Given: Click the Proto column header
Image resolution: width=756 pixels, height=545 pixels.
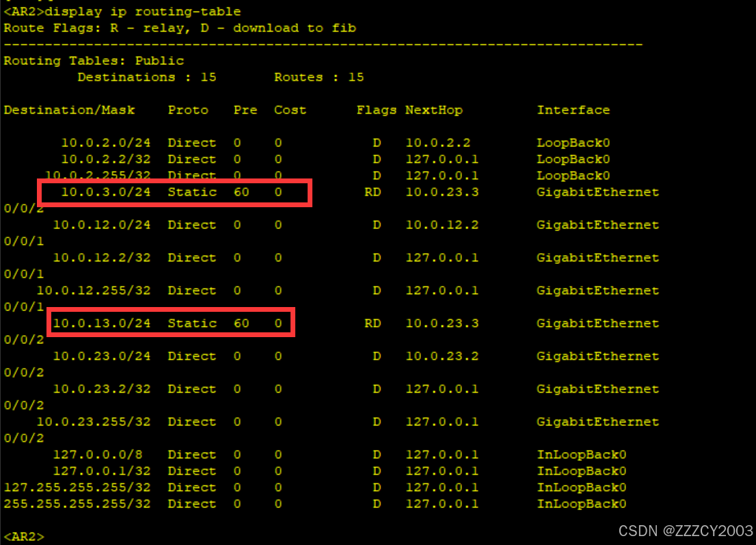Looking at the screenshot, I should click(x=188, y=110).
